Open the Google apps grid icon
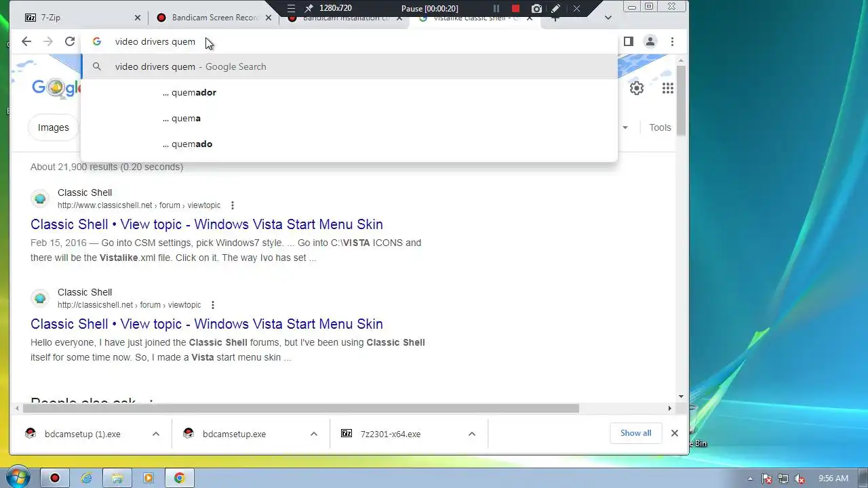868x488 pixels. click(668, 88)
